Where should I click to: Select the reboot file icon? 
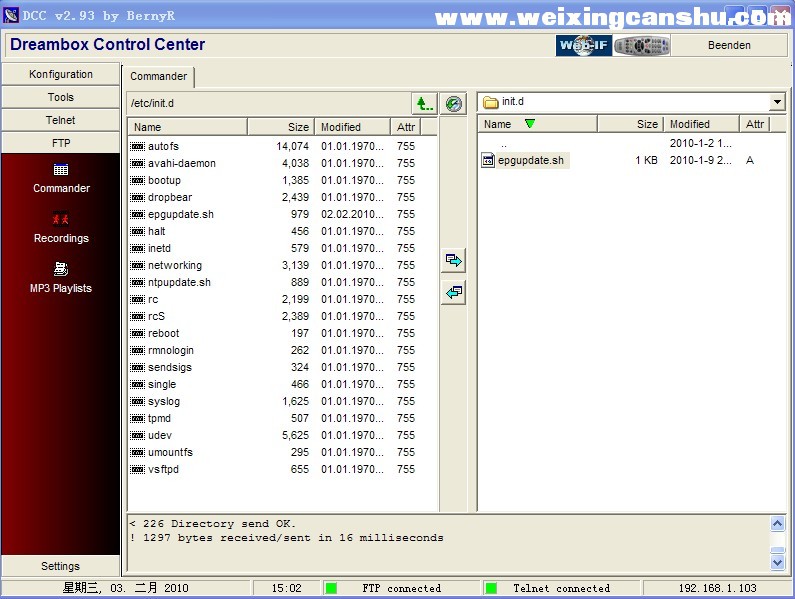(x=137, y=333)
